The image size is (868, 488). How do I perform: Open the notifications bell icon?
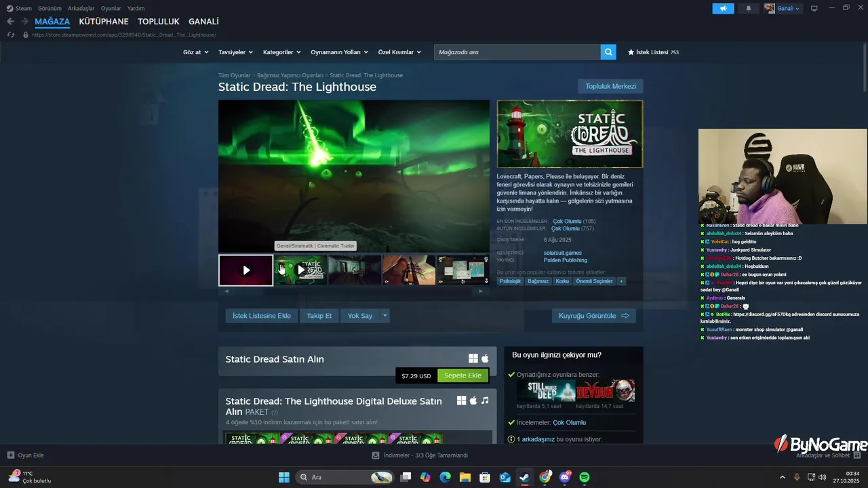pyautogui.click(x=749, y=8)
